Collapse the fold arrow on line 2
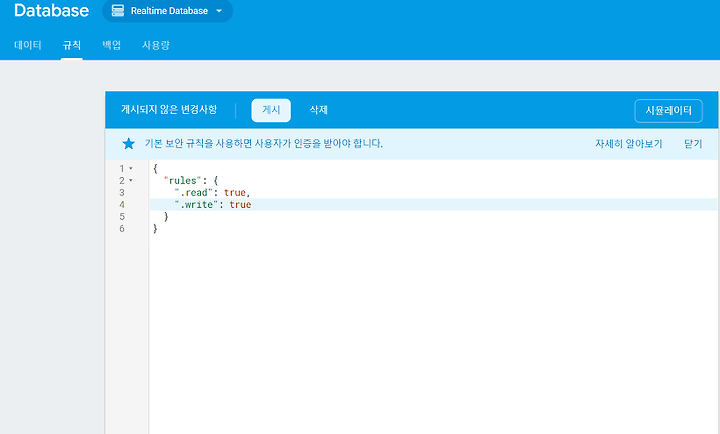Screen dimensions: 720x434 click(131, 180)
